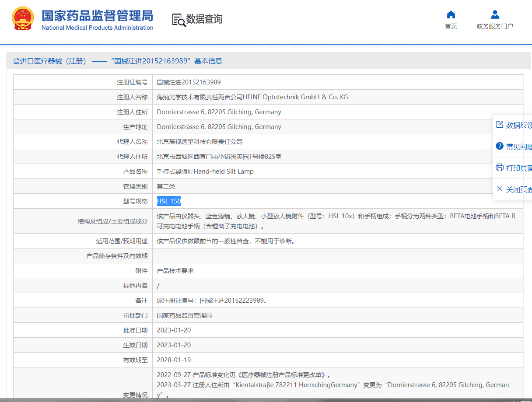Click agent name 北京高视远望科技有限责任公司
This screenshot has height=402, width=532.
[x=200, y=142]
